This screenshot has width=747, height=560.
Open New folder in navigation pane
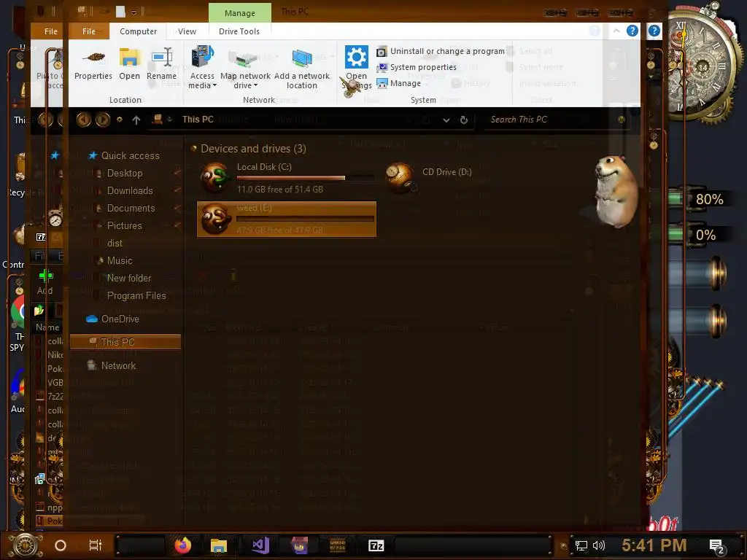click(128, 278)
